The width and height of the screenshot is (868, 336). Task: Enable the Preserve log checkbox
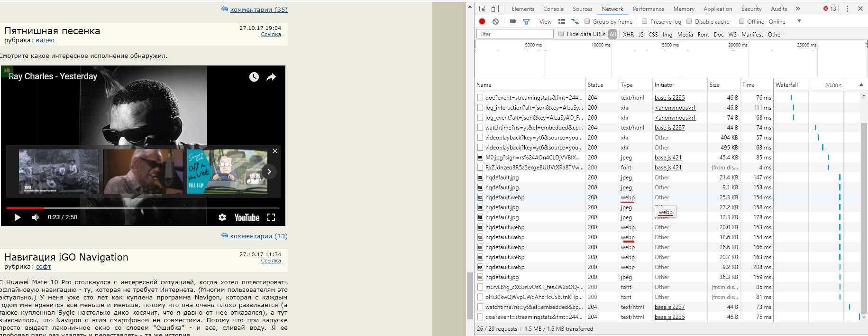coord(645,21)
